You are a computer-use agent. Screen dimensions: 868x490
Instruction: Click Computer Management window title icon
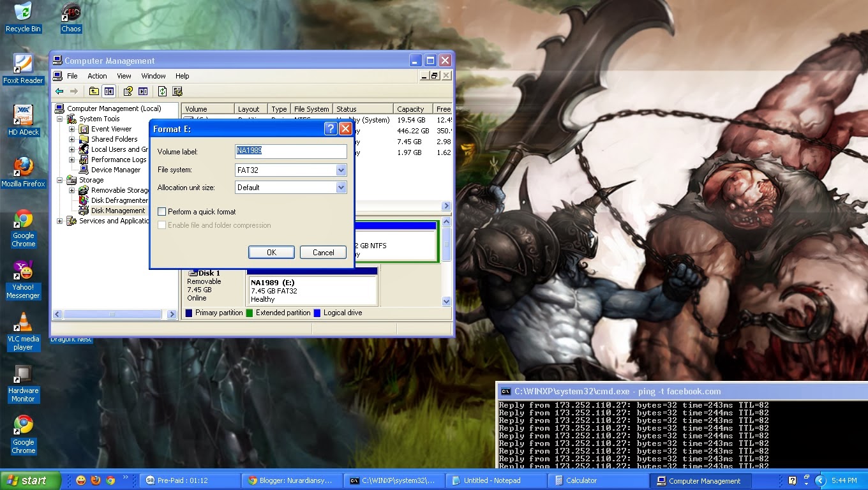(x=57, y=61)
